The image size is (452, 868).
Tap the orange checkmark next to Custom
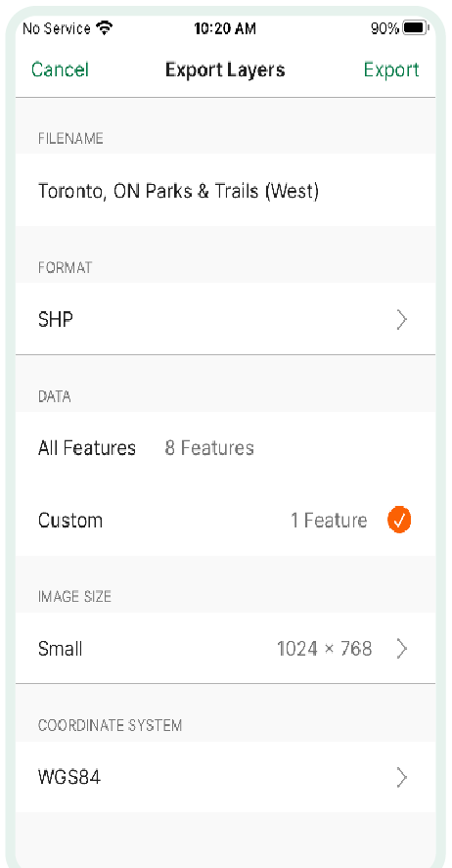point(399,521)
